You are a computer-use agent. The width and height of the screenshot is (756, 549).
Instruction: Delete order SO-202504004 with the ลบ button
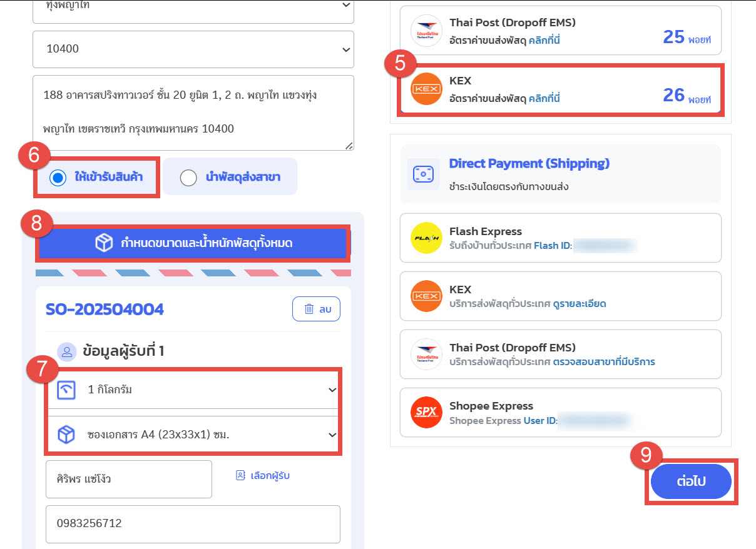pyautogui.click(x=316, y=309)
